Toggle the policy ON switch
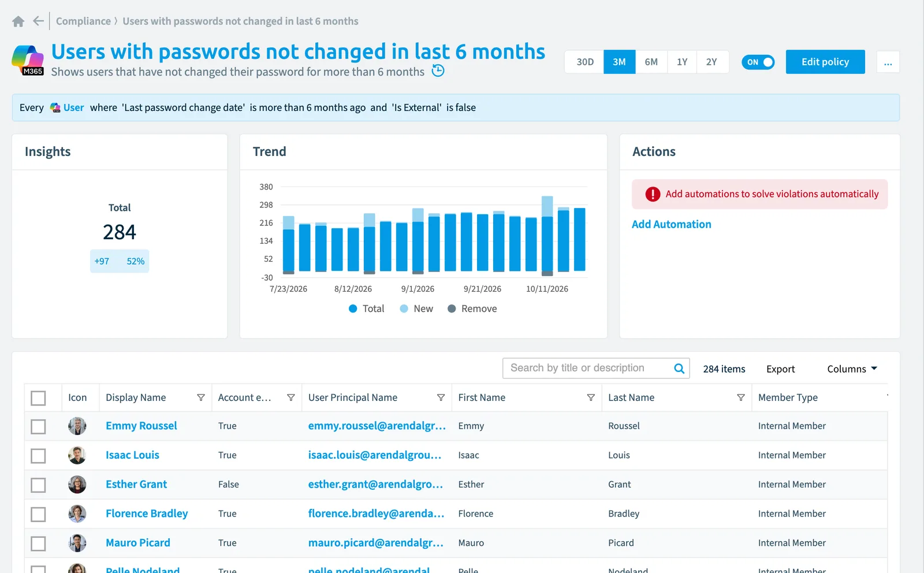This screenshot has width=924, height=573. click(758, 62)
